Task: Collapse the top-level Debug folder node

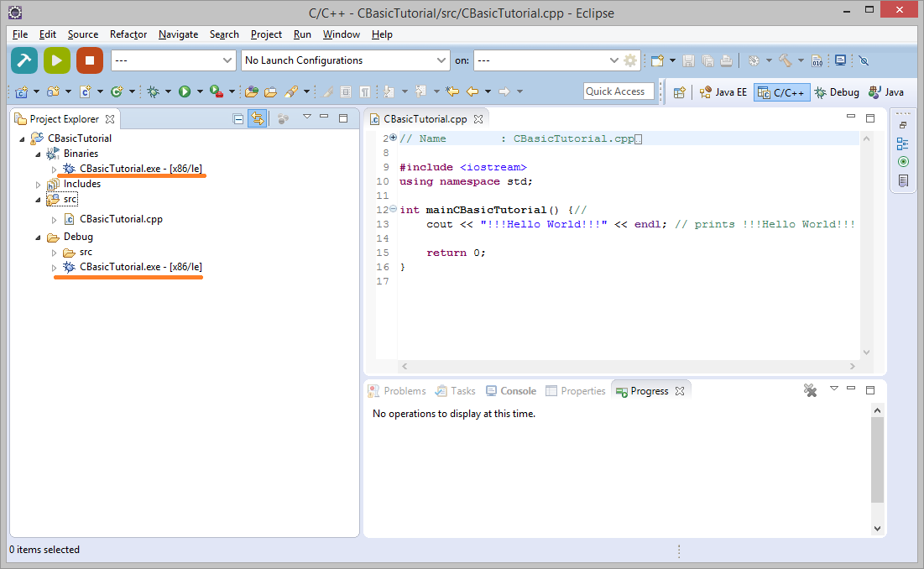Action: 39,238
